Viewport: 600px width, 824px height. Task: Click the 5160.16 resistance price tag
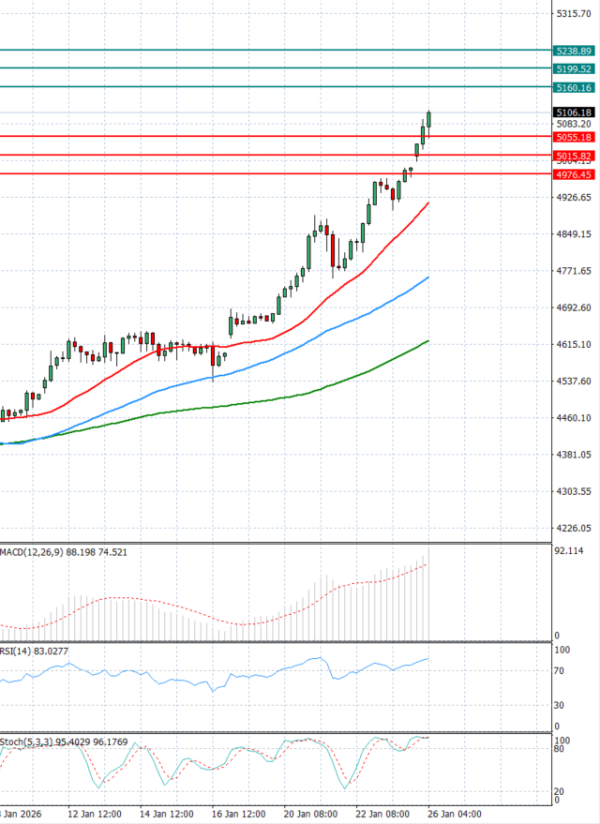(573, 89)
